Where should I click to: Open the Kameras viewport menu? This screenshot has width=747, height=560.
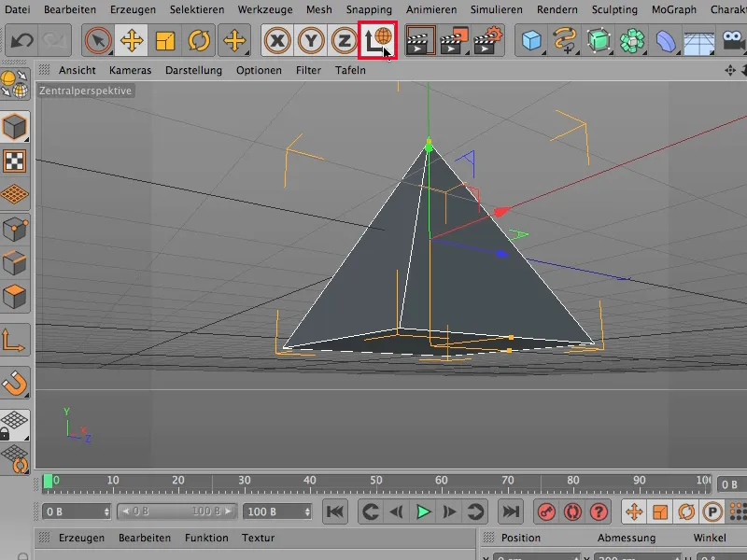click(130, 70)
